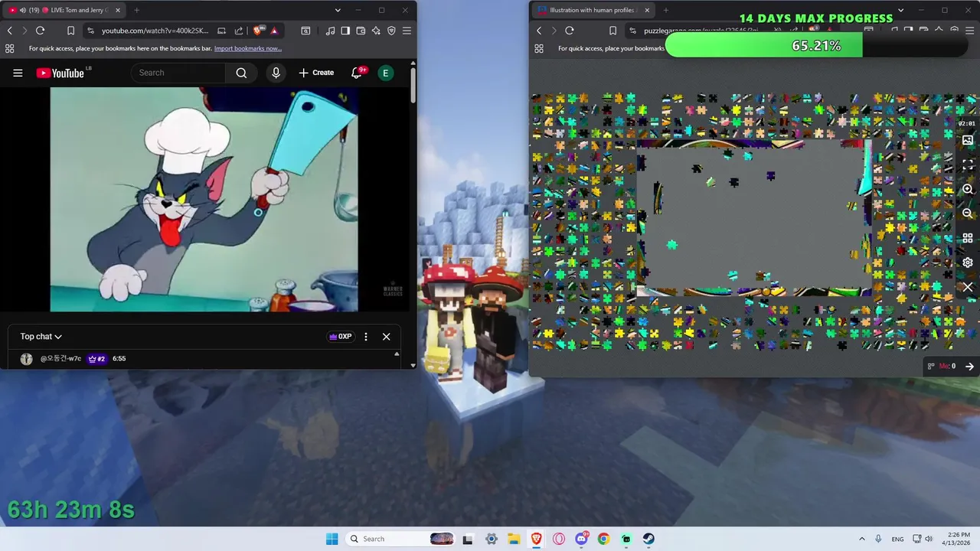Click the taskbar Search box

399,539
